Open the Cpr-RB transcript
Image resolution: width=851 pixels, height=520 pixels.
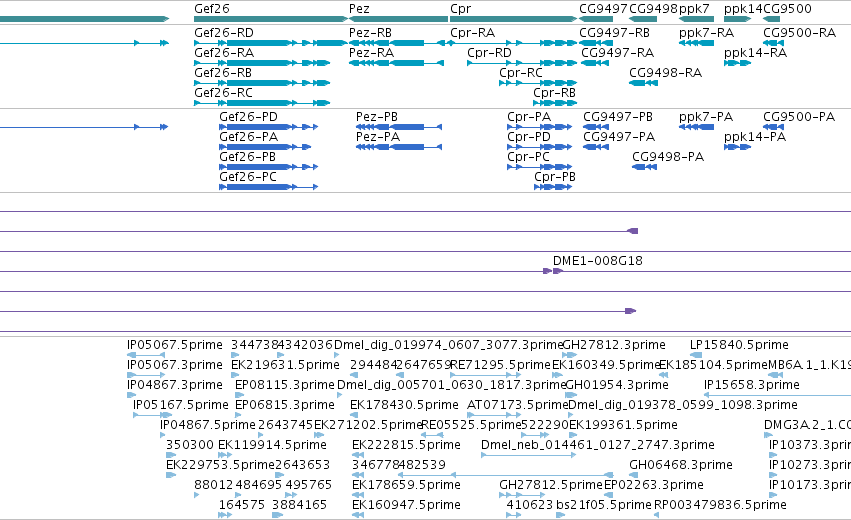554,93
